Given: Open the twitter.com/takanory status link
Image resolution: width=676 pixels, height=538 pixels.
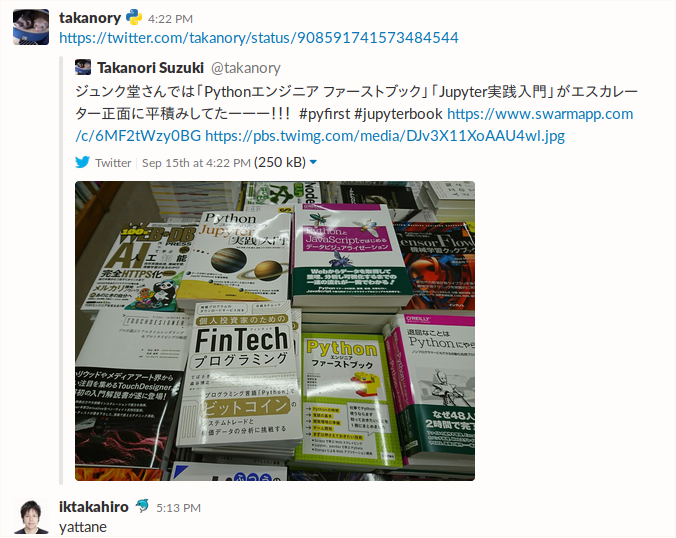Looking at the screenshot, I should (x=259, y=38).
